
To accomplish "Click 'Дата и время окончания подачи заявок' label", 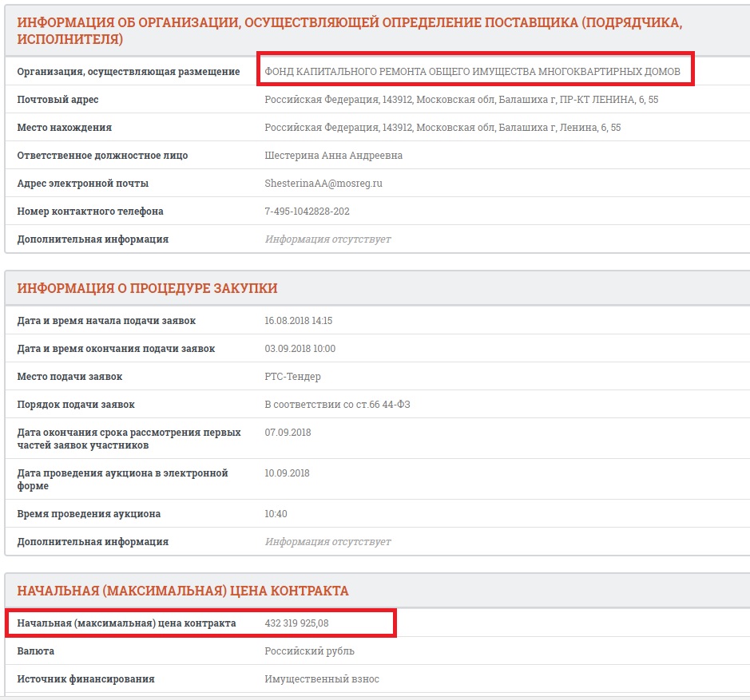I will 116,349.
